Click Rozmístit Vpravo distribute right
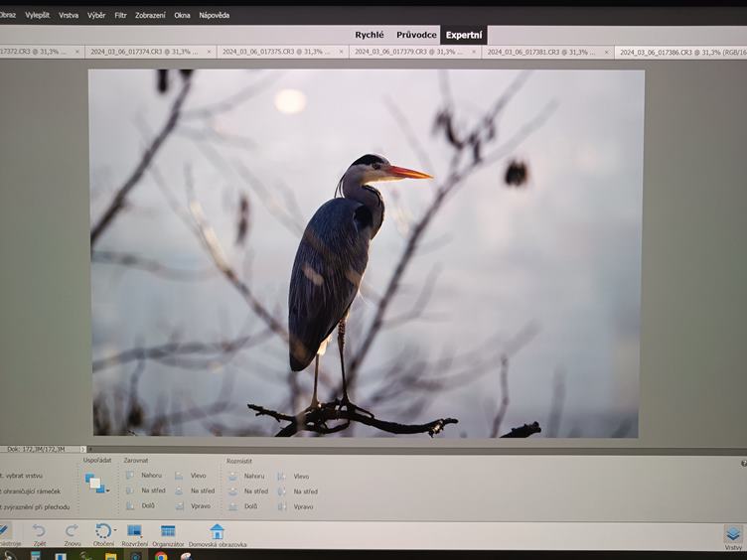This screenshot has height=560, width=747. [x=296, y=507]
